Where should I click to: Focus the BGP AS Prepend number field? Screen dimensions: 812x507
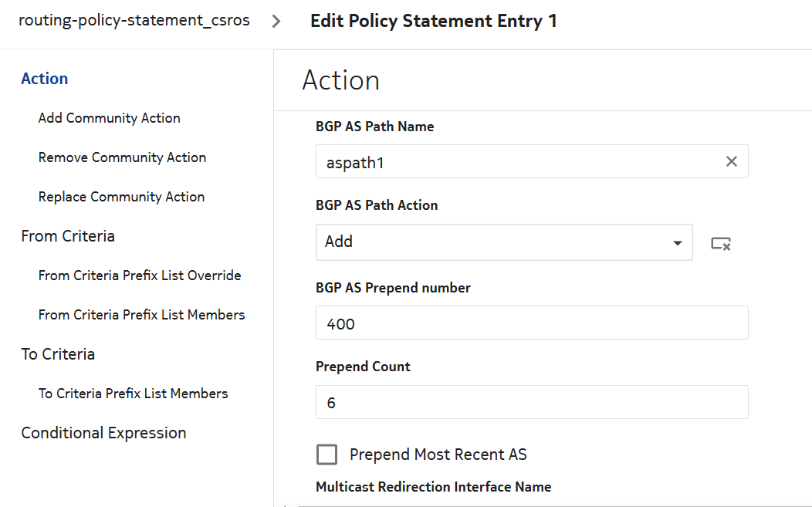pos(531,323)
